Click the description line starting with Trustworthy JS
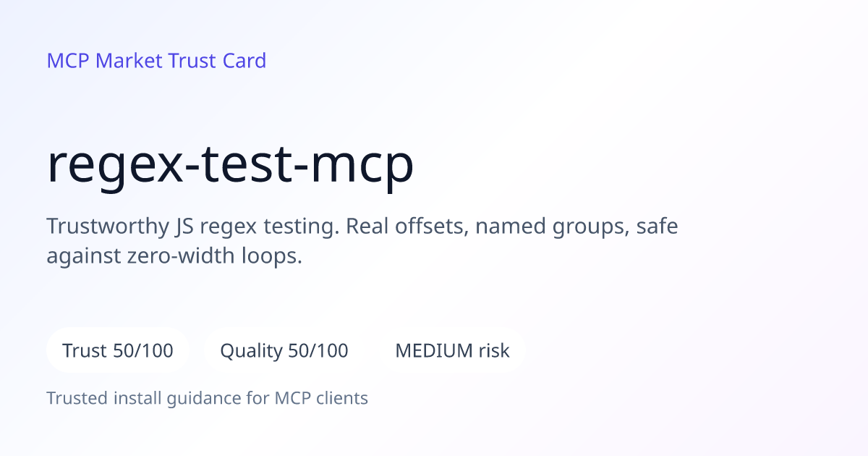Screen dimensions: 868x456 [x=362, y=227]
